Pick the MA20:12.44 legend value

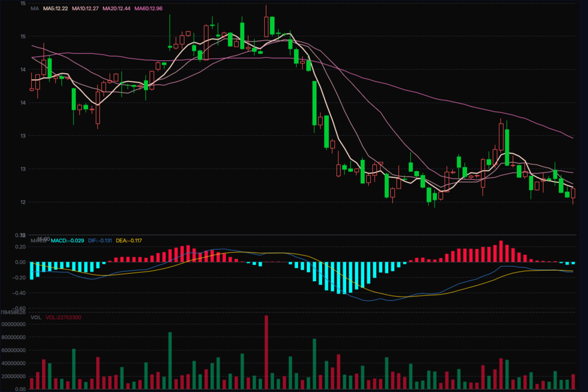click(x=116, y=8)
